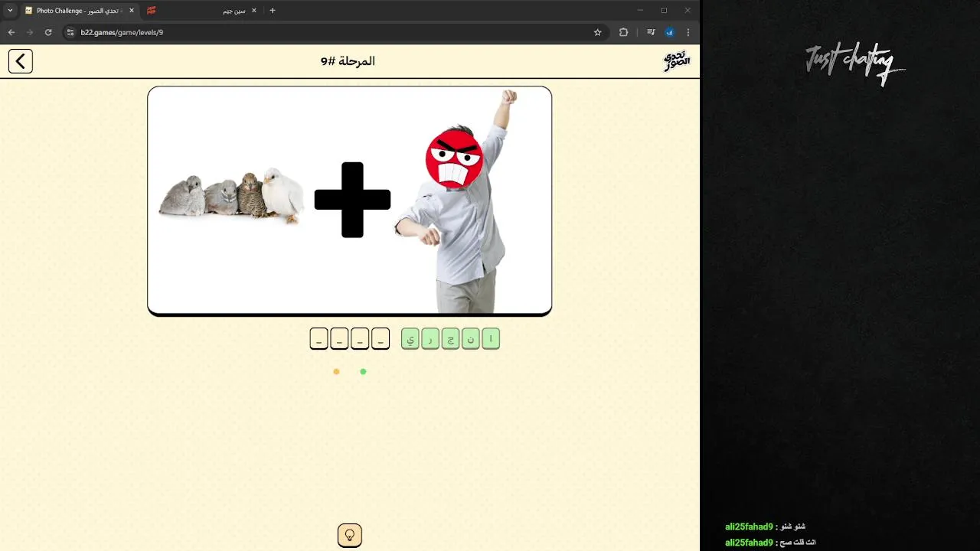Image resolution: width=980 pixels, height=551 pixels.
Task: Bookmark this page with the star icon
Action: click(x=597, y=32)
